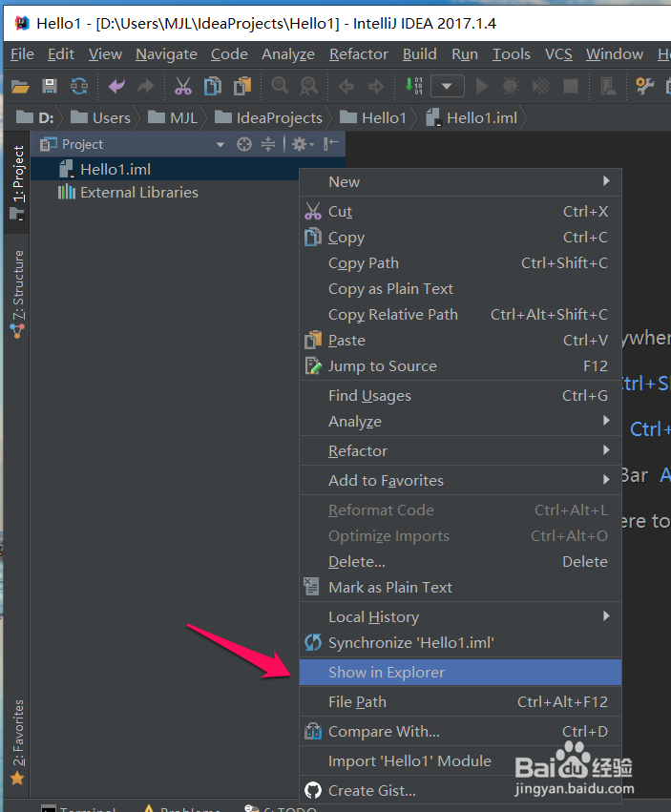
Task: Click the Find magnifier toolbar icon
Action: [x=280, y=86]
